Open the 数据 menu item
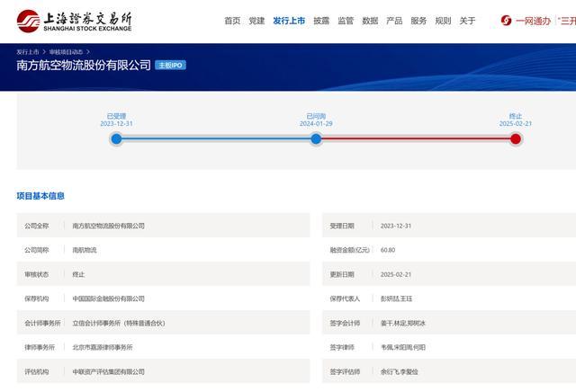Screen dimensions: 576x392 [x=370, y=21]
